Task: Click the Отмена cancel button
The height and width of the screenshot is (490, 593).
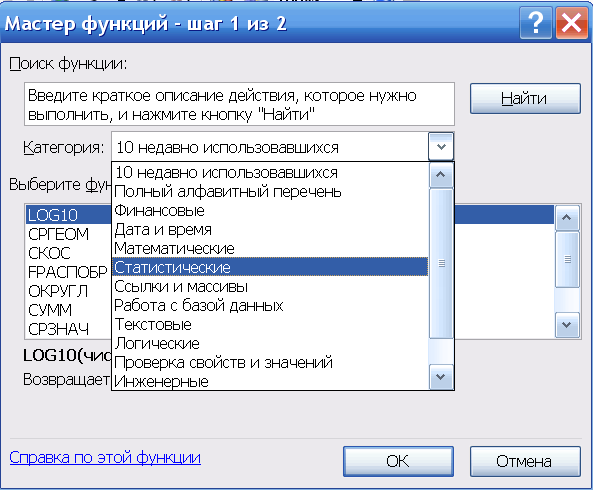Action: tap(525, 461)
